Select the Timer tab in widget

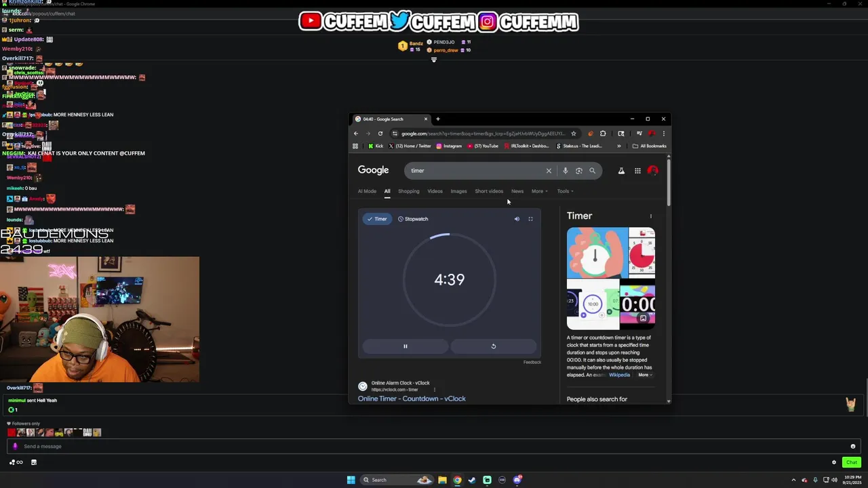pos(377,219)
